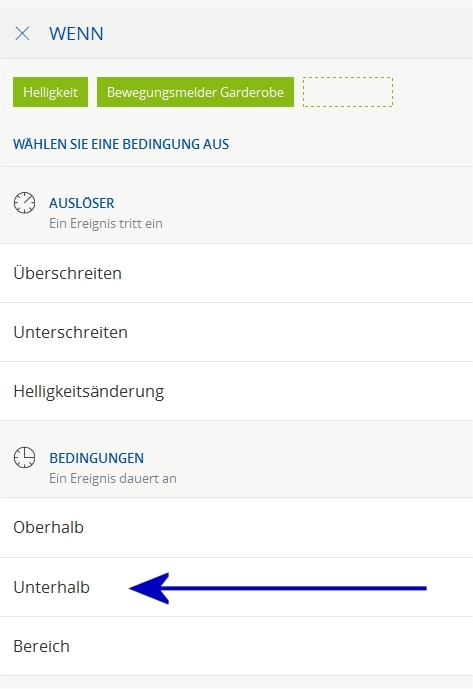Click the 'Ein Ereignis dauert an' subtitle
Viewport: 473px width, 689px height.
click(x=113, y=478)
